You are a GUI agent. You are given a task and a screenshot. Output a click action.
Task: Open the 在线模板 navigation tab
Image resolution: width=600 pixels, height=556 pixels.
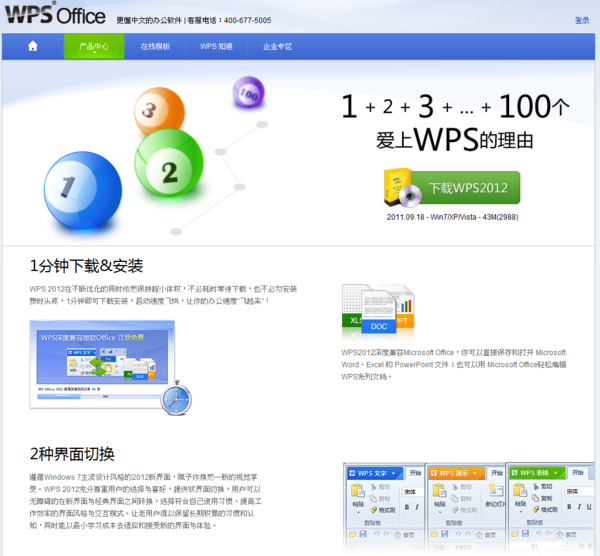pos(155,47)
